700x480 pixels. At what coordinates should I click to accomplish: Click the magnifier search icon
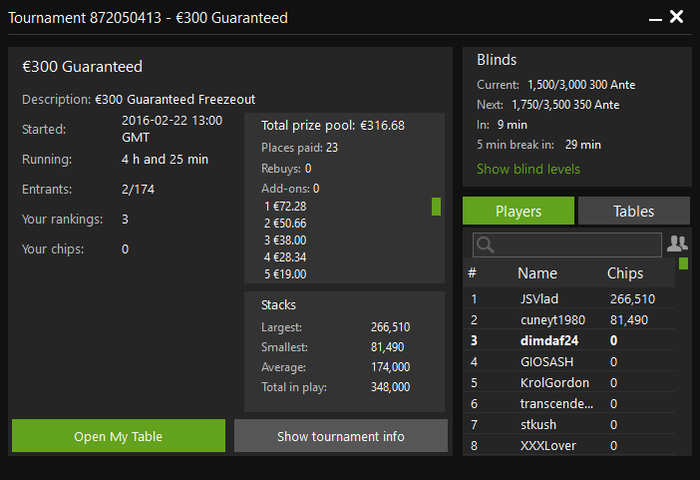[x=486, y=244]
